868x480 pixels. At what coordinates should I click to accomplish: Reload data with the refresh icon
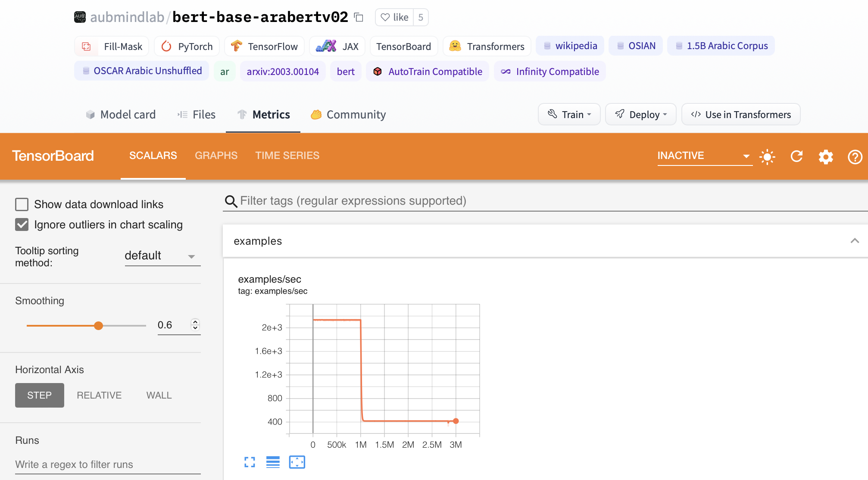(x=796, y=156)
